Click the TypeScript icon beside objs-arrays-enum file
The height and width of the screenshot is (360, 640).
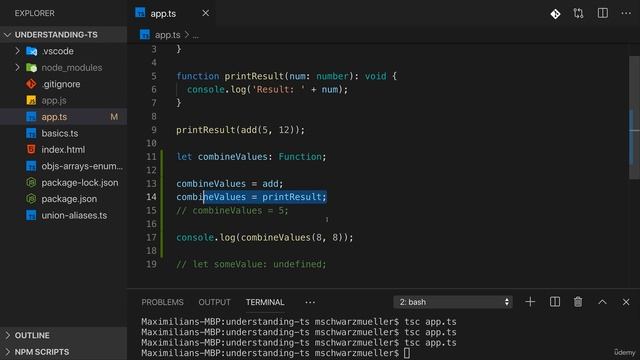31,166
